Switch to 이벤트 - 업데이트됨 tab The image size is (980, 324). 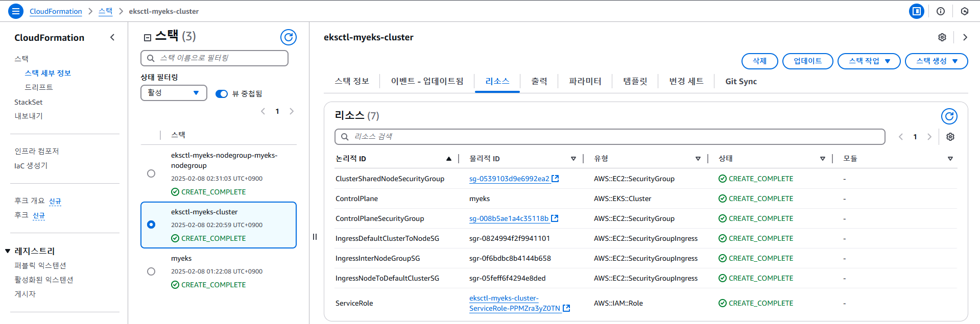(x=427, y=81)
